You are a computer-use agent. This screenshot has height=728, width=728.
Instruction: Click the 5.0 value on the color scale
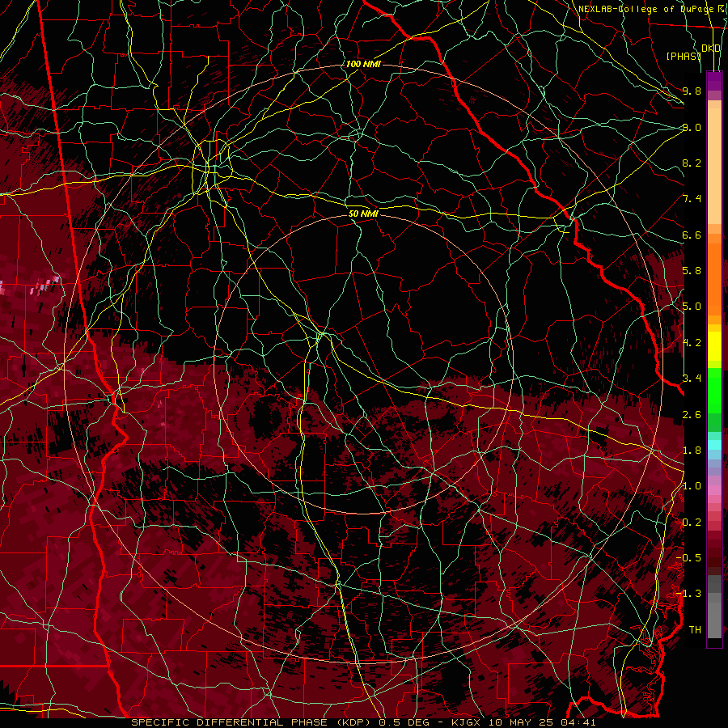(692, 307)
